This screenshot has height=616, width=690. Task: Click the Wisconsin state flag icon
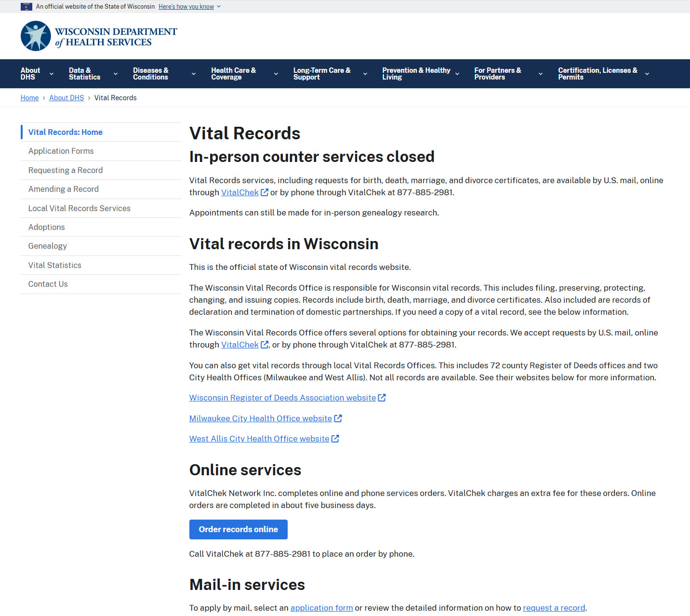(27, 7)
